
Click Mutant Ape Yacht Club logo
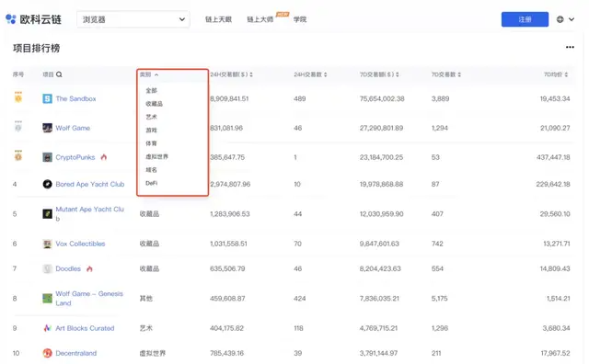coord(47,214)
